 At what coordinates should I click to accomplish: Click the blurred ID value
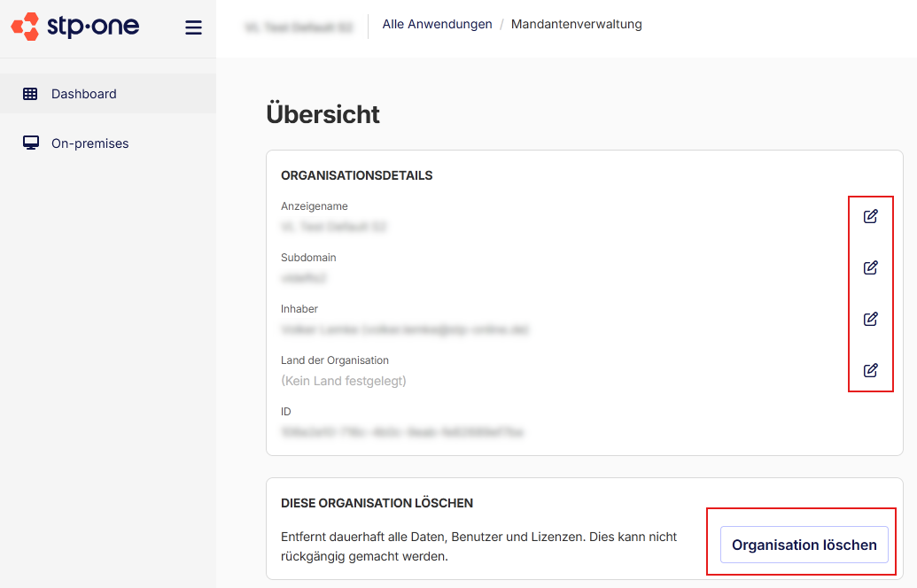pyautogui.click(x=401, y=432)
